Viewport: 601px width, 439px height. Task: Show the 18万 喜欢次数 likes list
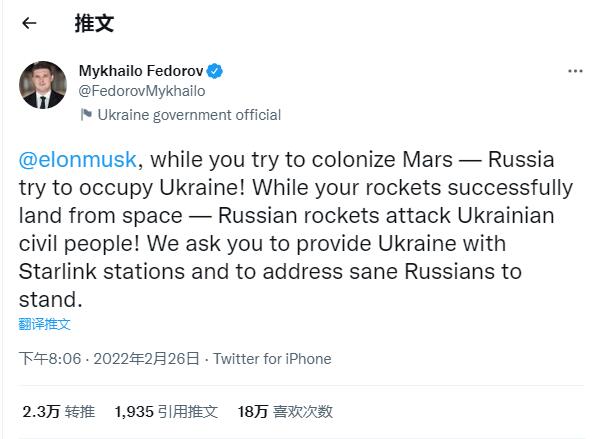(x=285, y=411)
